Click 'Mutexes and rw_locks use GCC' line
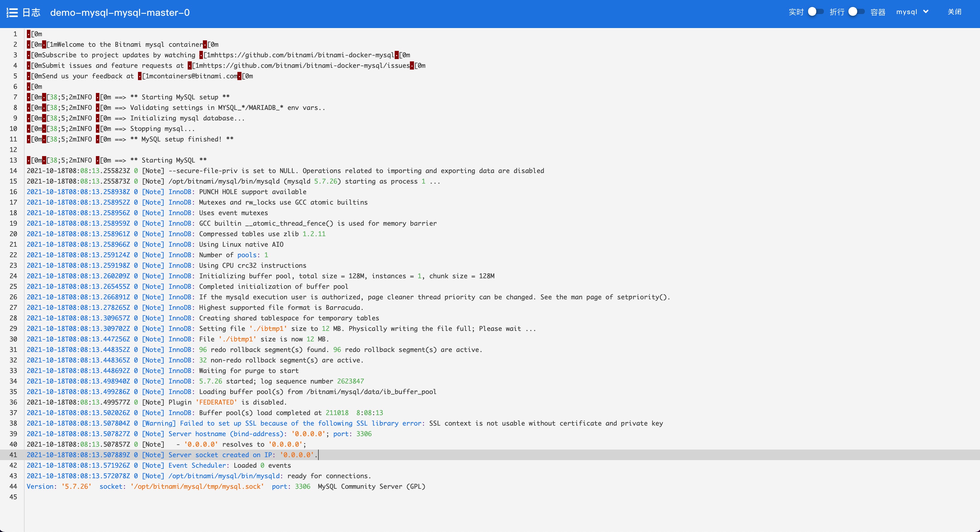 197,202
